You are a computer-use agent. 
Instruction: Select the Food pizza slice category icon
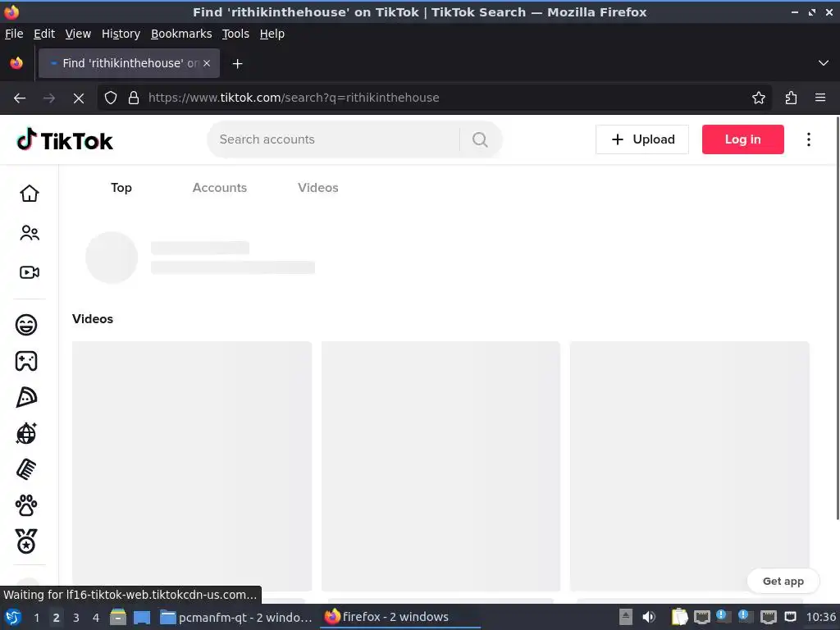tap(26, 398)
